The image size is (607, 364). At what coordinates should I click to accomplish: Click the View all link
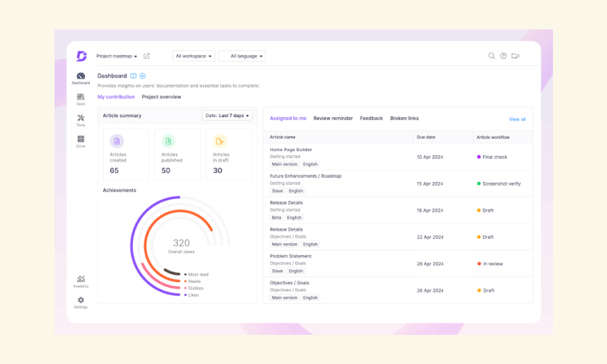click(517, 119)
